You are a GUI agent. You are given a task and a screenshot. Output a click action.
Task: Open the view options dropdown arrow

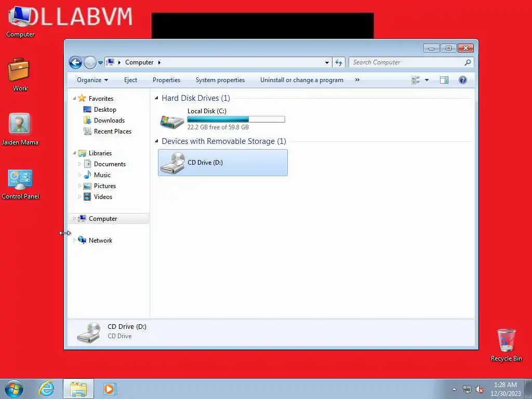pyautogui.click(x=427, y=80)
